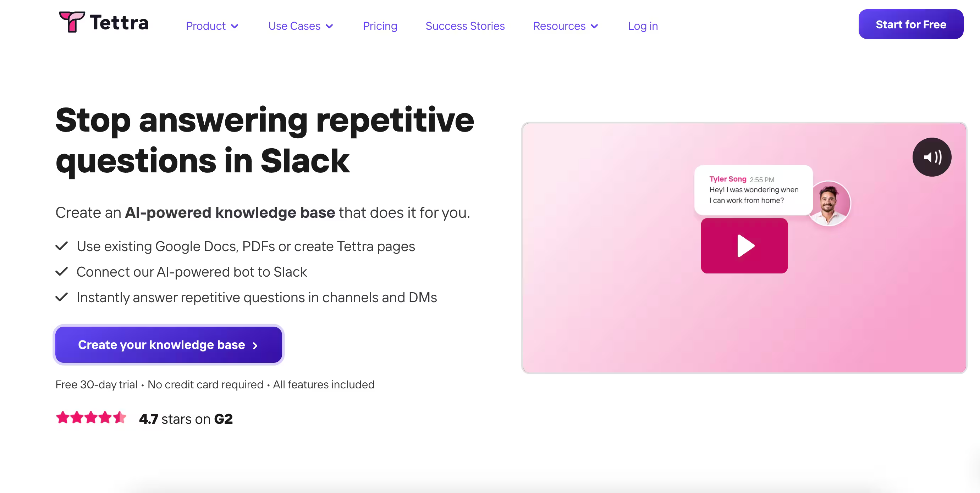
Task: Click 'Connect our AI-powered bot to Slack' line
Action: (192, 272)
